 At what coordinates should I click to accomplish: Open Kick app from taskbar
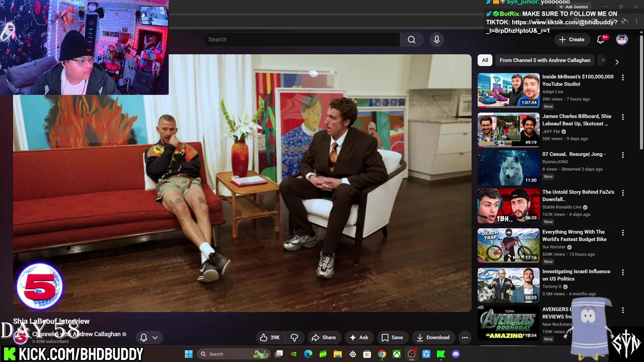click(441, 354)
